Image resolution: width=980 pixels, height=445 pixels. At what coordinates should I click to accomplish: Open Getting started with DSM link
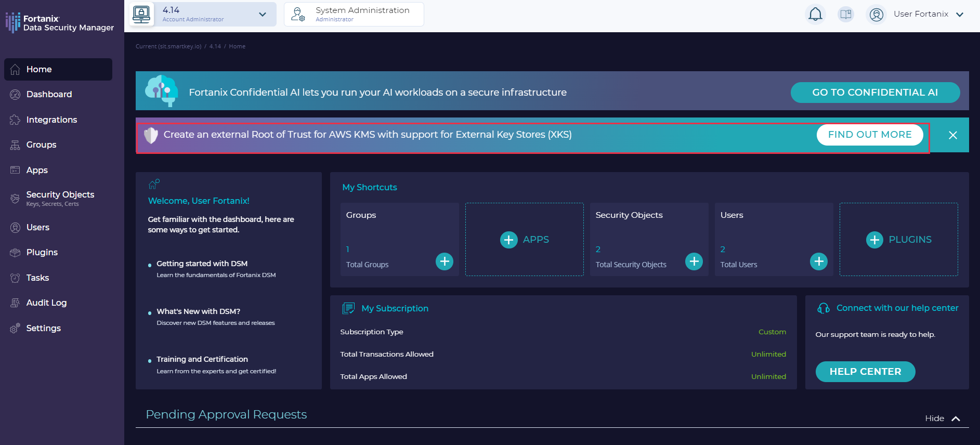tap(202, 264)
